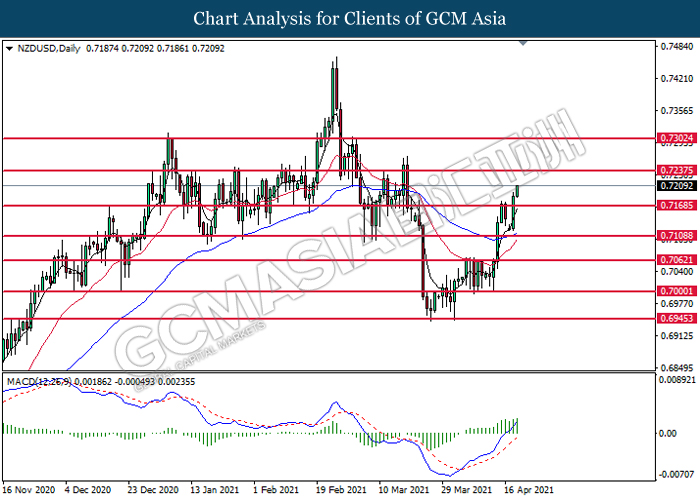The width and height of the screenshot is (700, 500).
Task: Select the 0.72375 price level label
Action: coord(677,170)
